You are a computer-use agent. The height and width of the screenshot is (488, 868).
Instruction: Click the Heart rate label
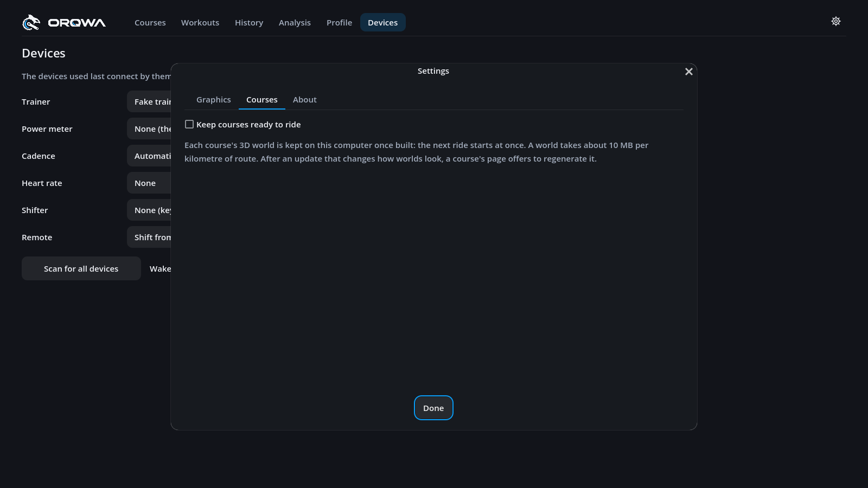click(42, 183)
